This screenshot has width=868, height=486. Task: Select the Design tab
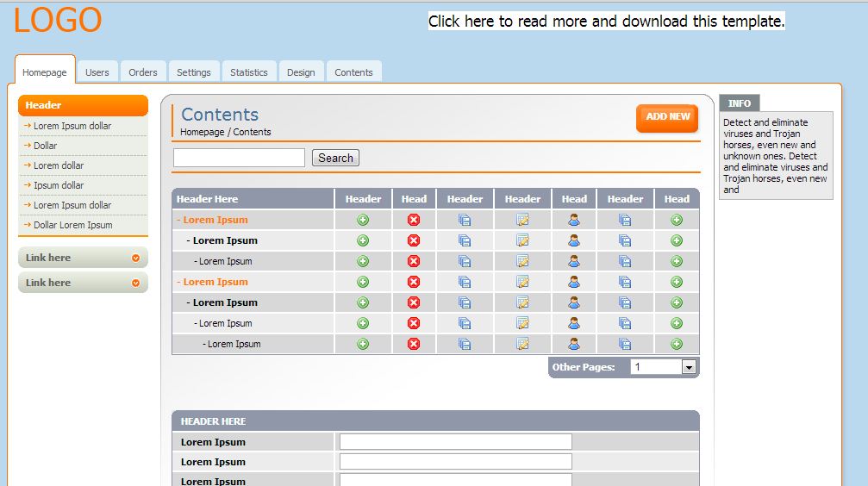coord(301,72)
